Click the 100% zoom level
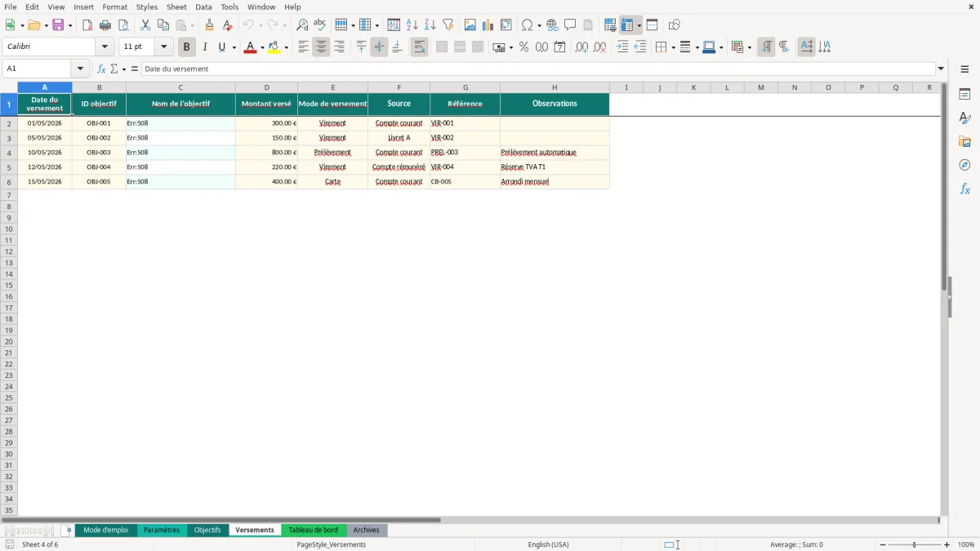The width and height of the screenshot is (980, 551). click(966, 544)
